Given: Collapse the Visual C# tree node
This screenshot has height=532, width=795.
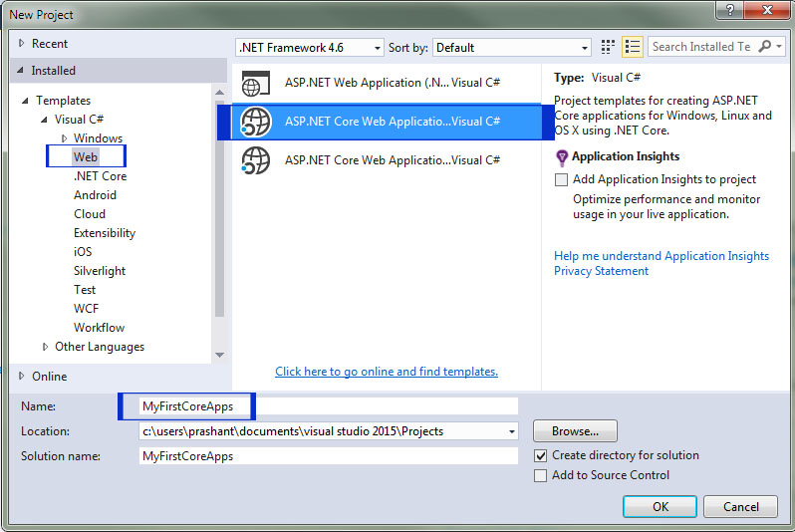Looking at the screenshot, I should (x=44, y=120).
